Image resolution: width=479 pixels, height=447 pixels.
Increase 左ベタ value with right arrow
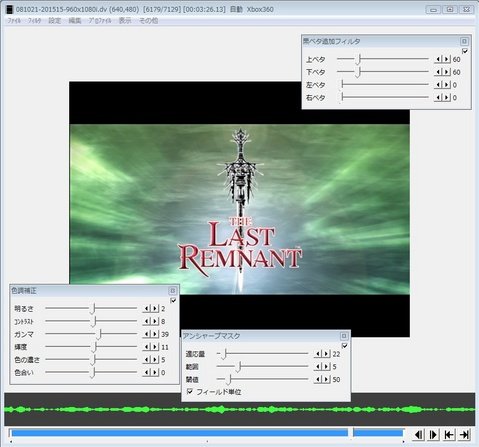447,85
